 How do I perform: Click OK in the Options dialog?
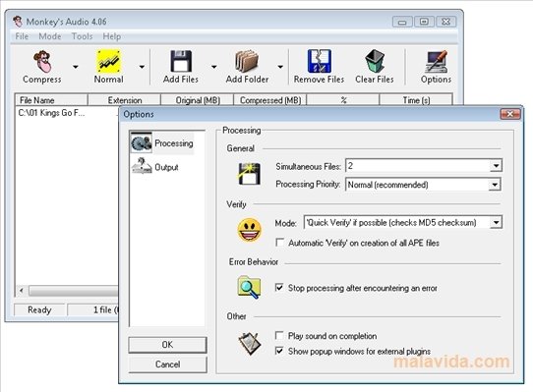167,345
